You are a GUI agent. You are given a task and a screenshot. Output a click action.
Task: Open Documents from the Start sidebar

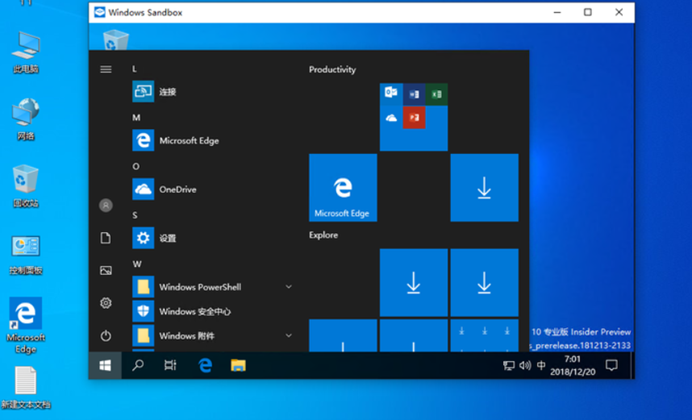(x=105, y=238)
